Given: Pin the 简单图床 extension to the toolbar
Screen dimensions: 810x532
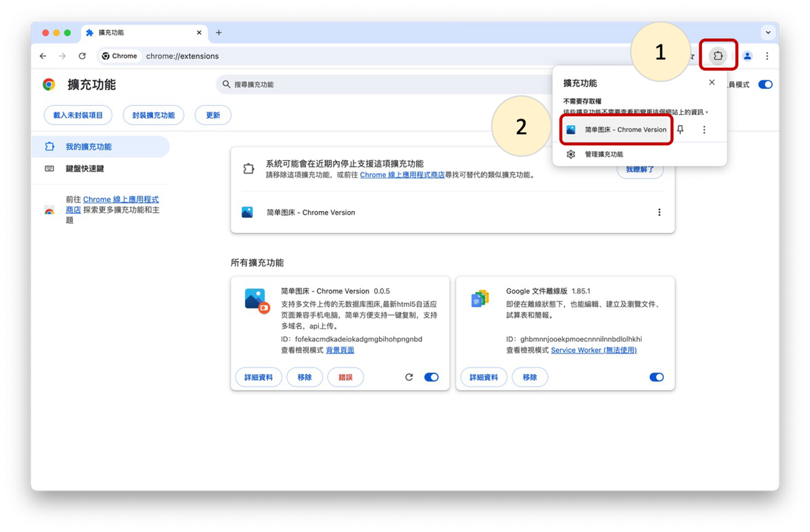Looking at the screenshot, I should 679,129.
